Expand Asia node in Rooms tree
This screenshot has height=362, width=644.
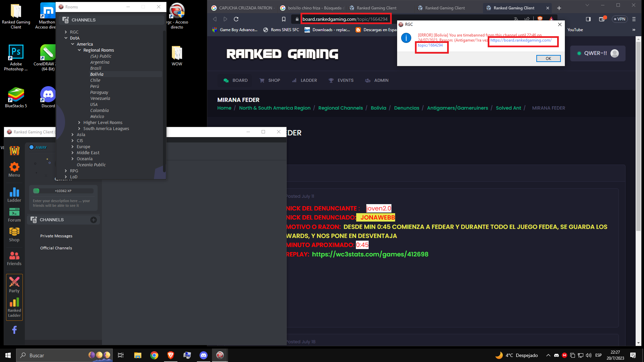tap(72, 135)
